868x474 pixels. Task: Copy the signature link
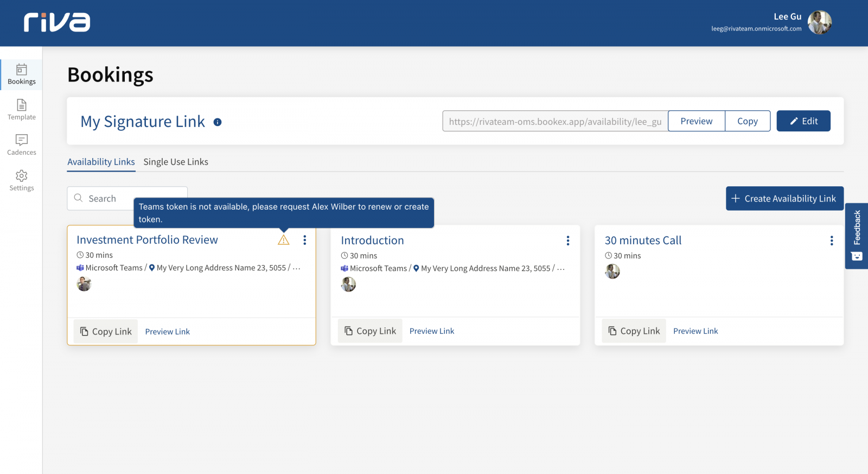(x=748, y=121)
